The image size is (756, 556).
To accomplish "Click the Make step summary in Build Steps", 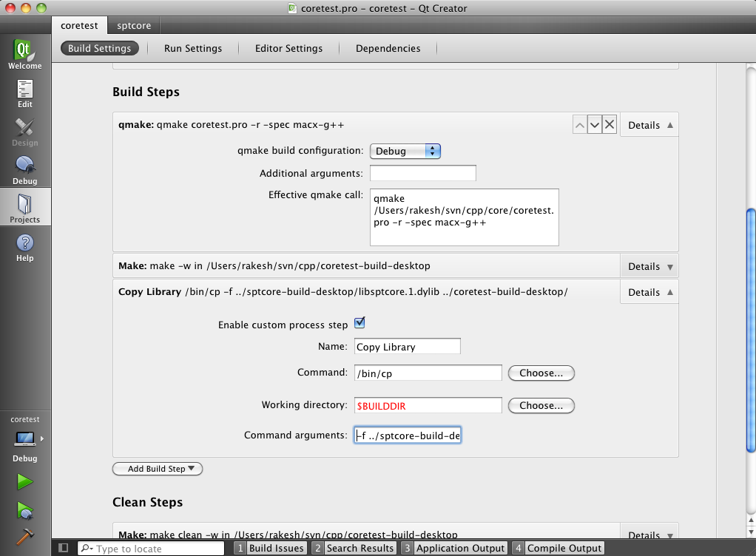I will click(274, 266).
